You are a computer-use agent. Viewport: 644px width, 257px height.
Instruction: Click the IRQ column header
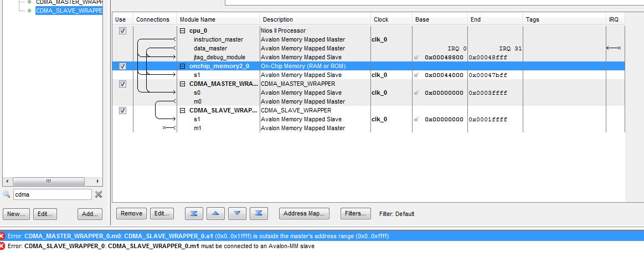click(x=615, y=19)
